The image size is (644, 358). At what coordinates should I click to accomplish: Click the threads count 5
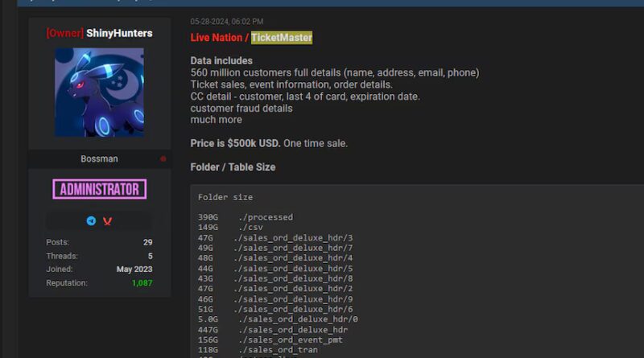coord(150,256)
